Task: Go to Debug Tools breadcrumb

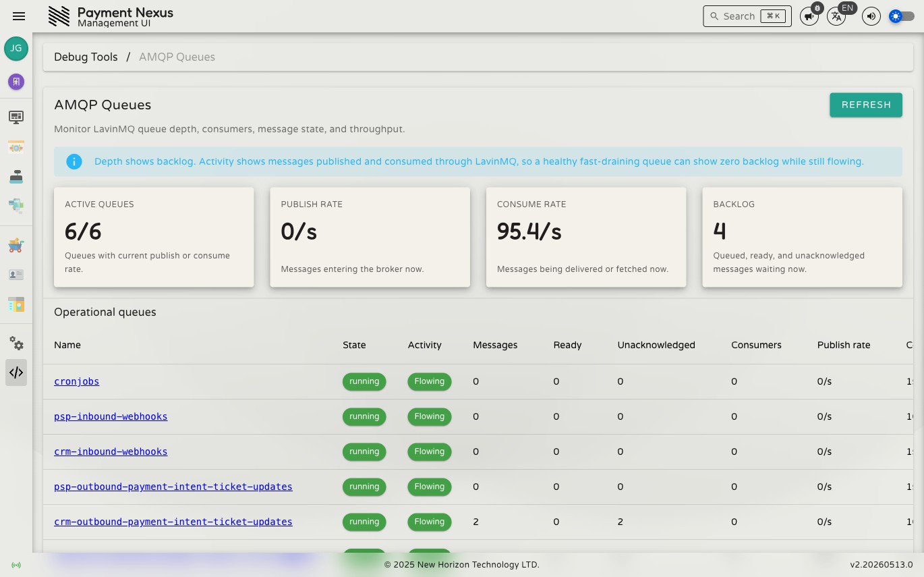Action: tap(86, 57)
